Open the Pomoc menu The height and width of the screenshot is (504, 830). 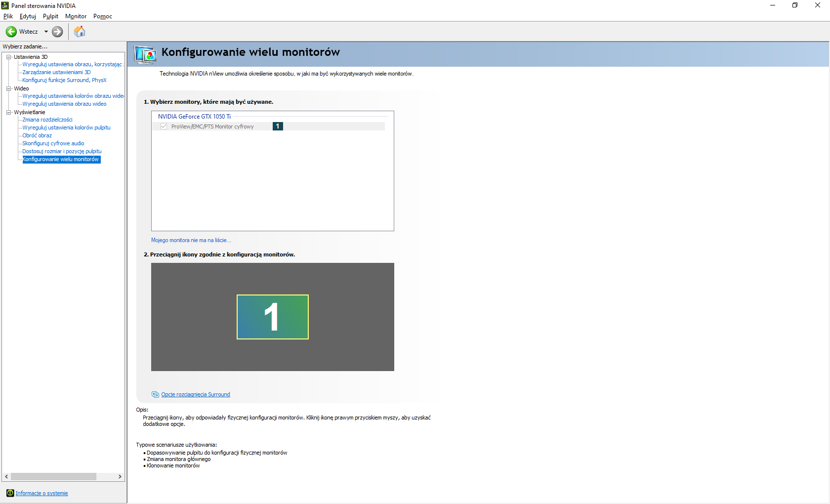pyautogui.click(x=103, y=16)
